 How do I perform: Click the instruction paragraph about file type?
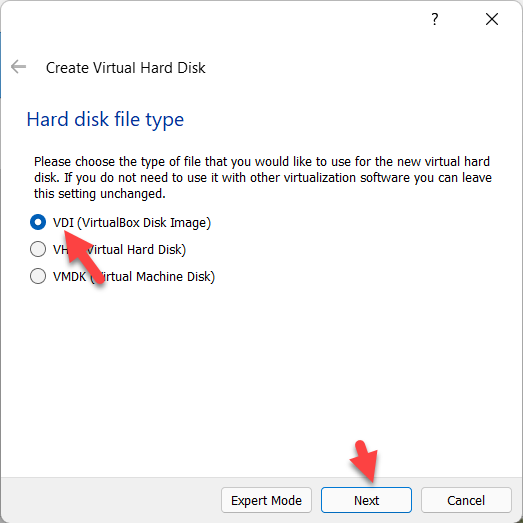click(x=263, y=177)
